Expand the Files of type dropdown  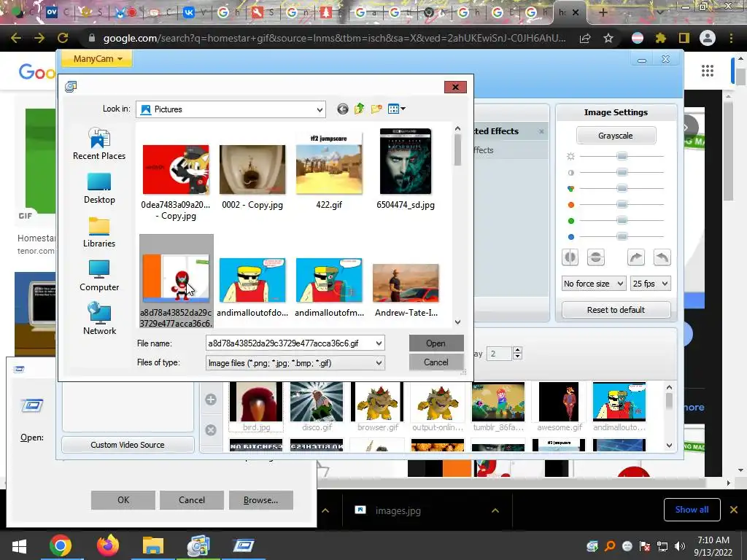coord(379,363)
